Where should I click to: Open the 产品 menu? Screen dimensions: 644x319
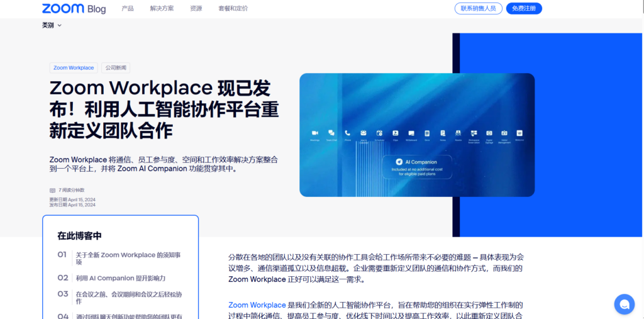point(128,9)
